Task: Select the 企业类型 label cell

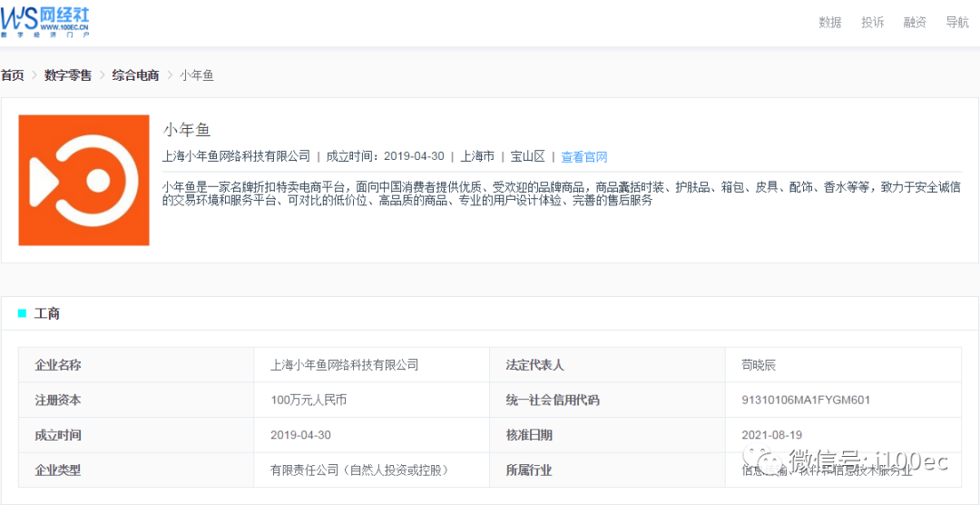Action: coord(136,470)
